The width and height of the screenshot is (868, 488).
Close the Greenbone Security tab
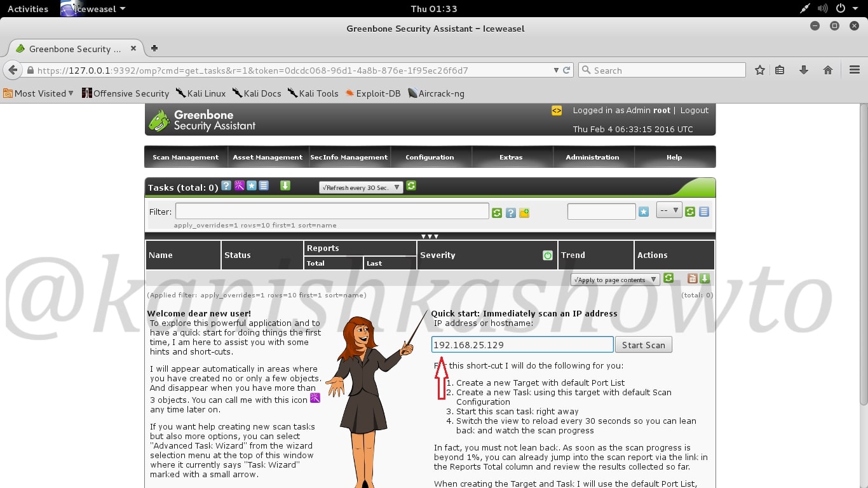pyautogui.click(x=133, y=48)
